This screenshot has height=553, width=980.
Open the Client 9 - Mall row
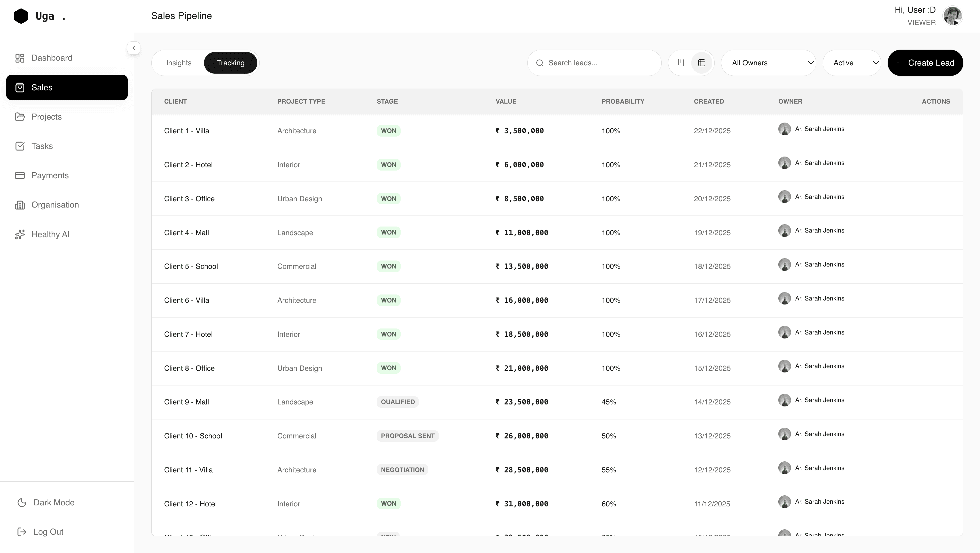[x=186, y=402]
